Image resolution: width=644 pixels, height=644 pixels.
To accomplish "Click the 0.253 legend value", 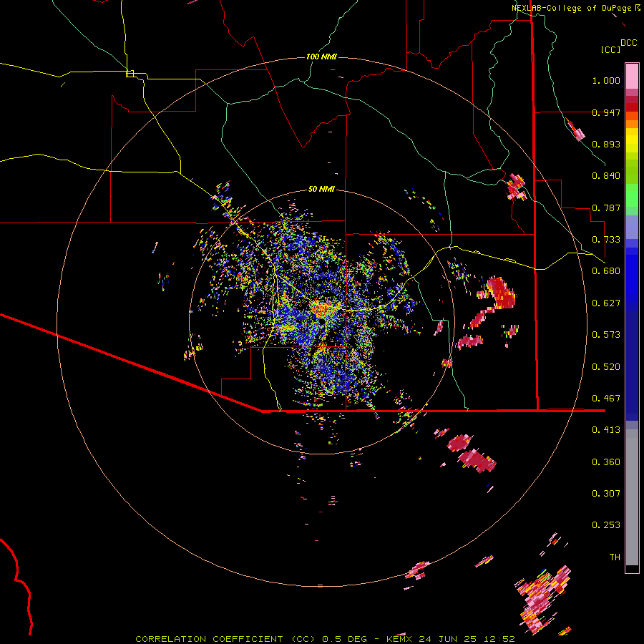I will click(606, 525).
